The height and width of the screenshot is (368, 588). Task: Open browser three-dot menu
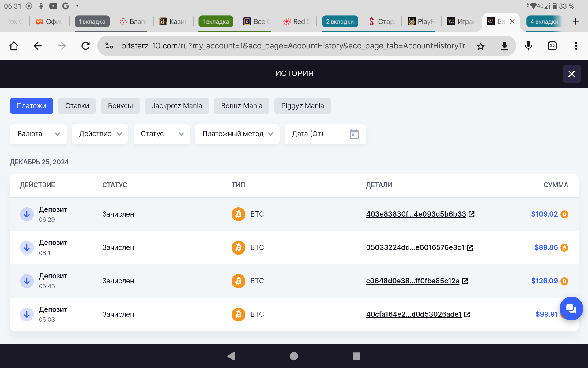(576, 46)
